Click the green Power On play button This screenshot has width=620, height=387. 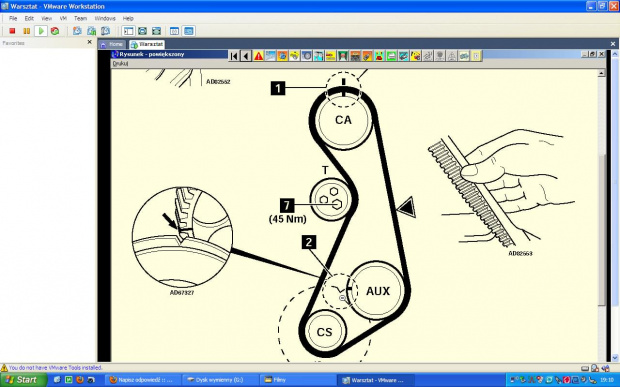point(41,31)
